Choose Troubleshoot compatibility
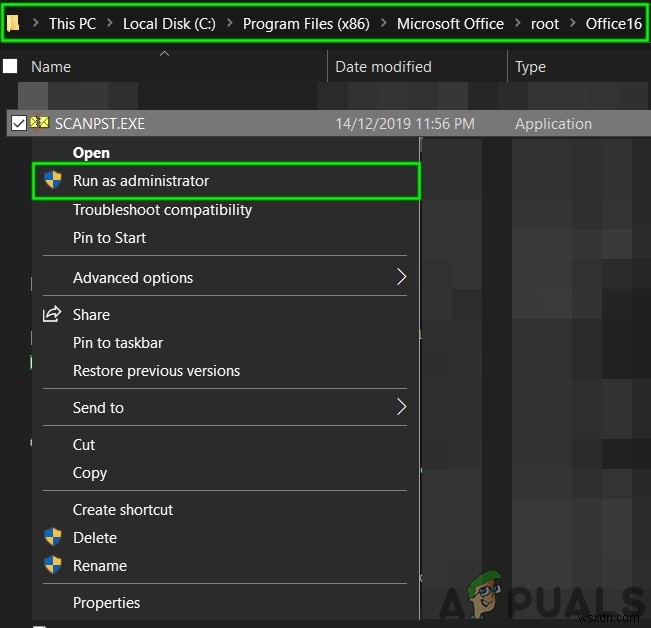Screen dimensions: 651x628 (x=226, y=210)
